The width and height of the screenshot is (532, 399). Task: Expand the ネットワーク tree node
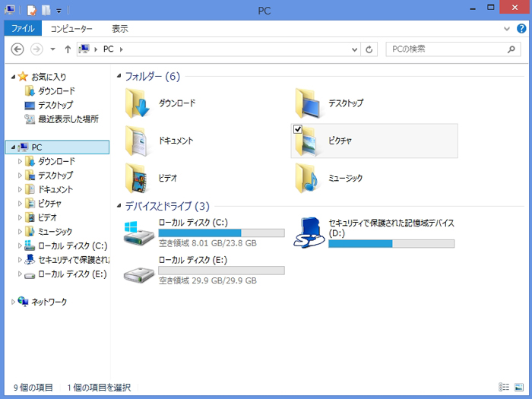[13, 302]
